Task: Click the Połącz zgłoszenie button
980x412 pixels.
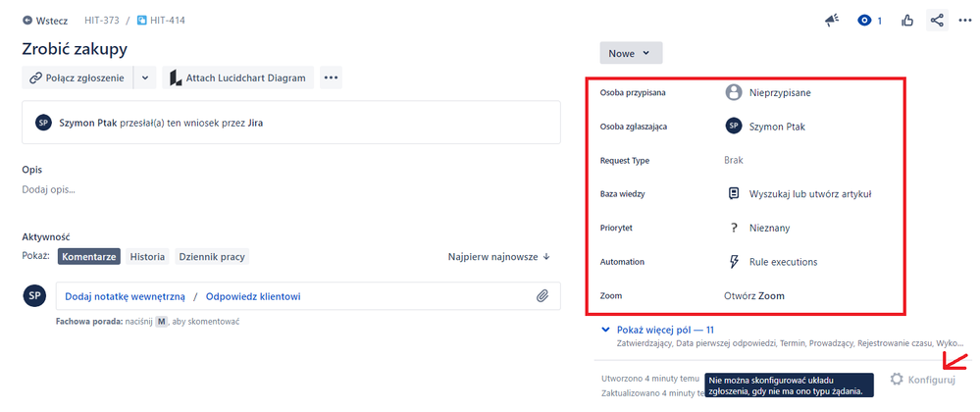Action: (77, 78)
